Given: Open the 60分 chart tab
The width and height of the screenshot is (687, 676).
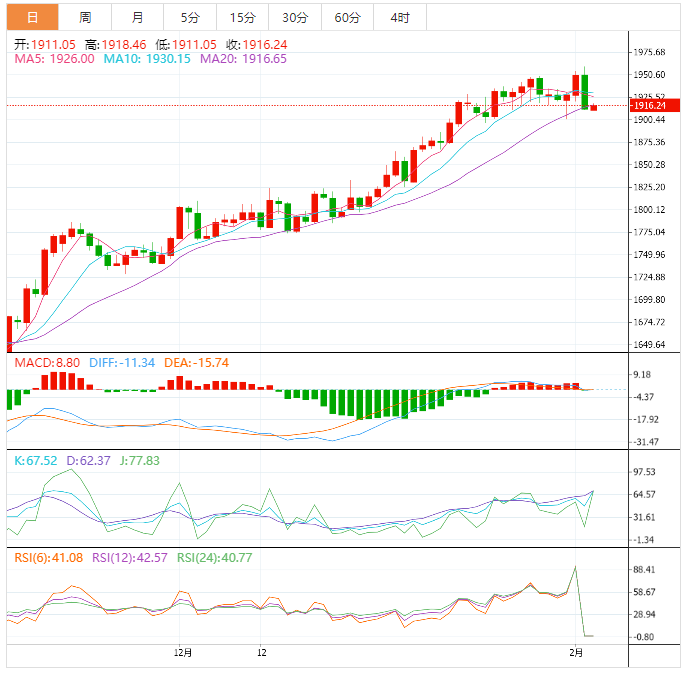Looking at the screenshot, I should (347, 17).
